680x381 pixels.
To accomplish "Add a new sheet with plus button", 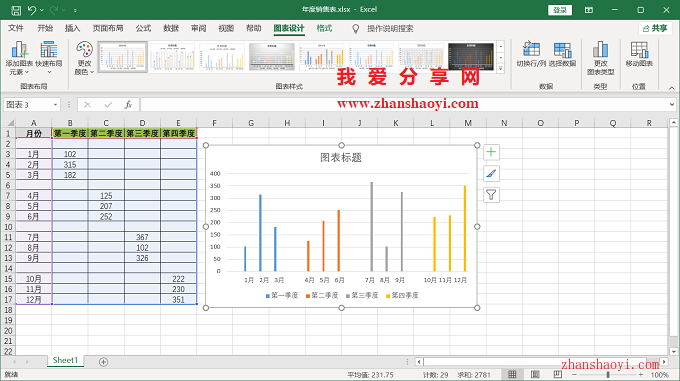I will pos(103,361).
